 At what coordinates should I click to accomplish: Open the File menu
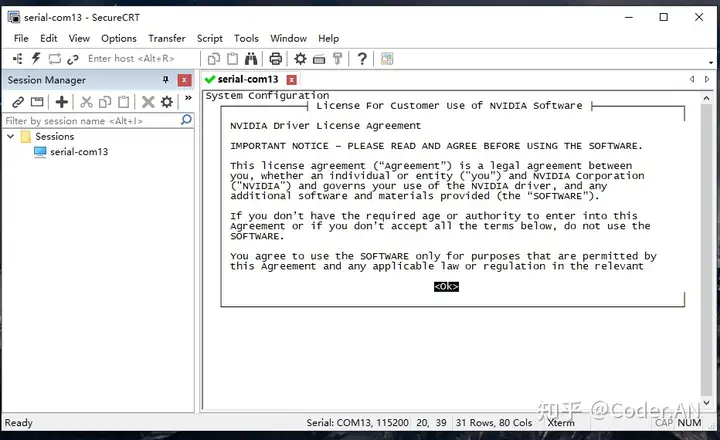(x=21, y=39)
